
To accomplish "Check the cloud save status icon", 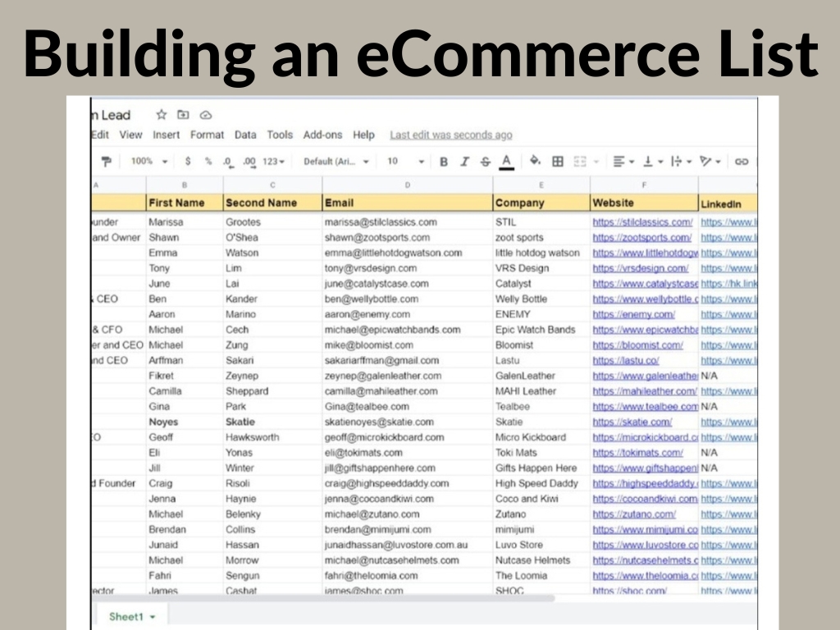I will pyautogui.click(x=206, y=115).
